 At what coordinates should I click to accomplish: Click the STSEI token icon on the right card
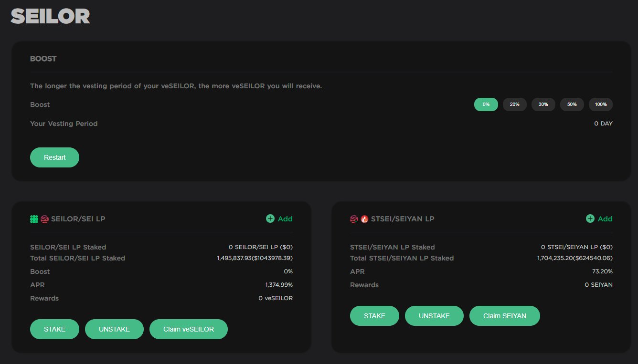(353, 219)
